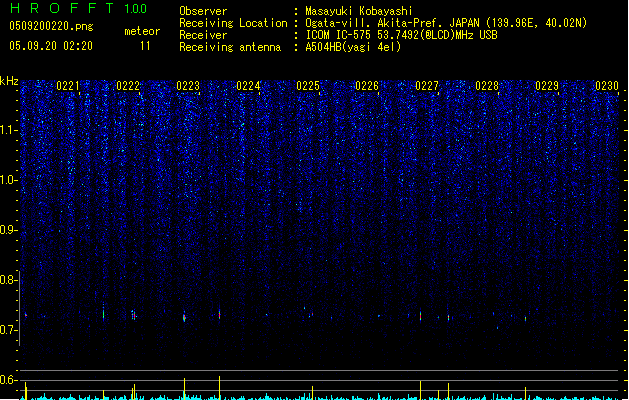The image size is (629, 400).
Task: Click the 0224 time marker
Action: (x=248, y=86)
